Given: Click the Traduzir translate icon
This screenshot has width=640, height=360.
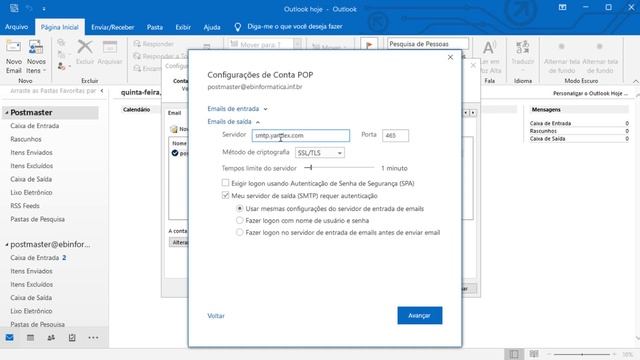Looking at the screenshot, I should [x=522, y=47].
